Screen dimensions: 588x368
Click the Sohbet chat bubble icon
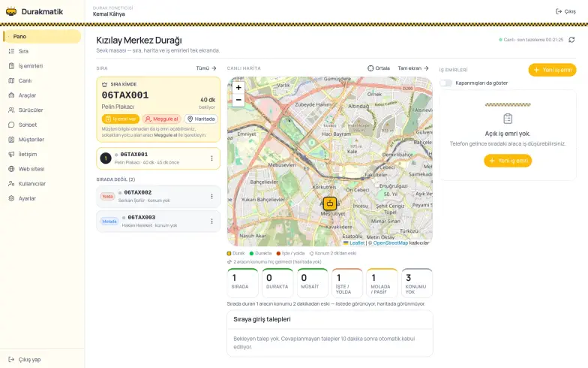pyautogui.click(x=11, y=125)
